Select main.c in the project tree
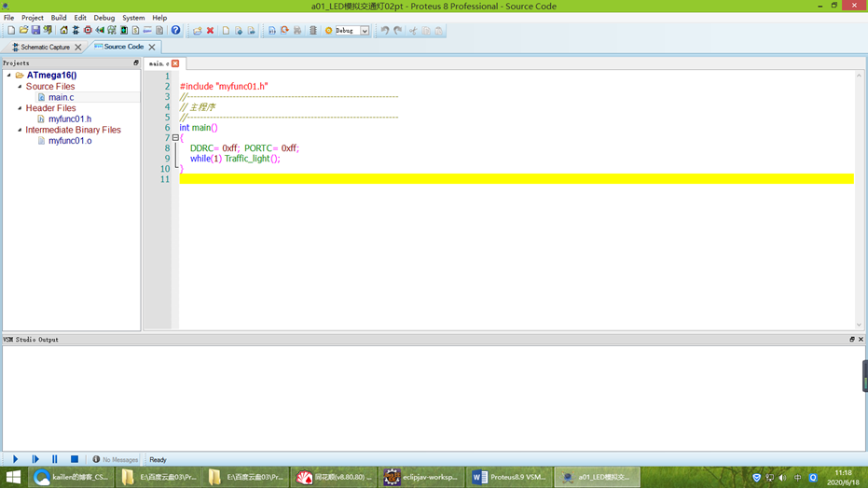The image size is (868, 489). point(61,97)
